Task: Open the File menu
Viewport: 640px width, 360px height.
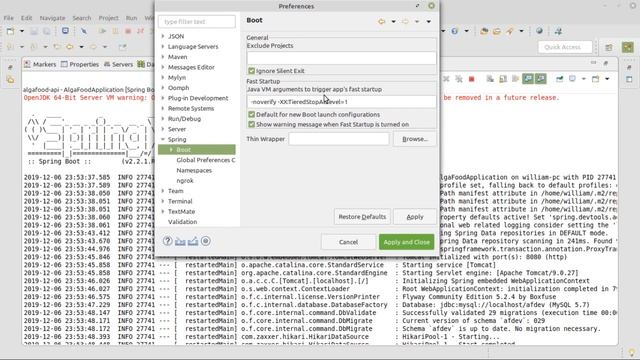Action: (9, 18)
